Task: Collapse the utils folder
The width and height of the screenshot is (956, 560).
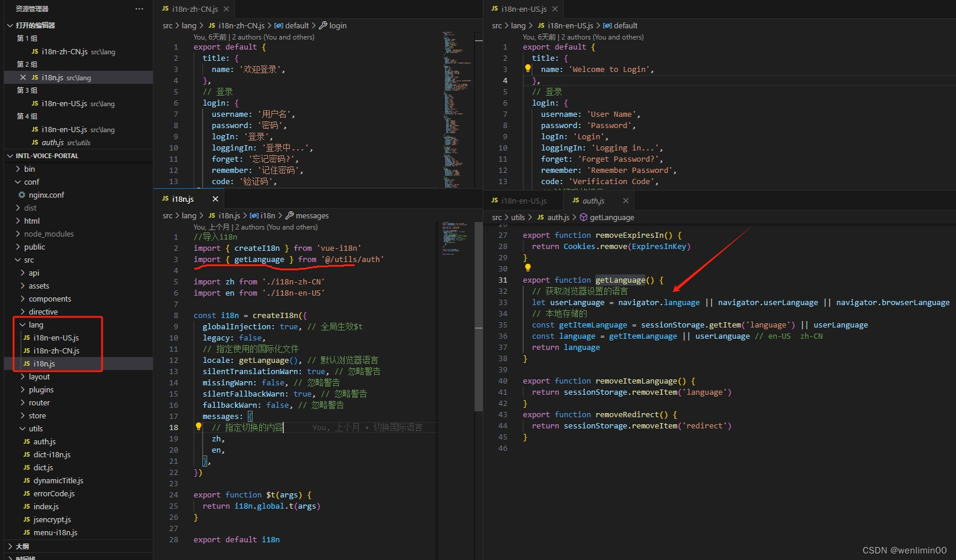Action: [23, 428]
